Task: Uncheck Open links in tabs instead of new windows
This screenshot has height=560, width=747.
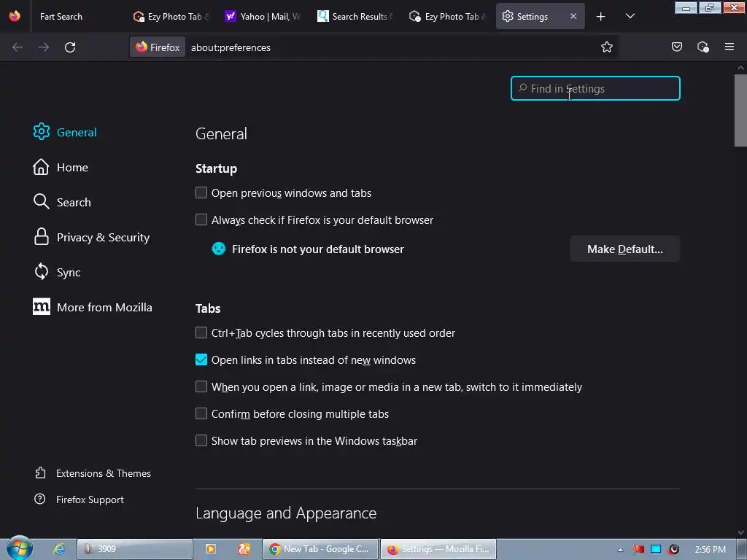Action: (x=201, y=359)
